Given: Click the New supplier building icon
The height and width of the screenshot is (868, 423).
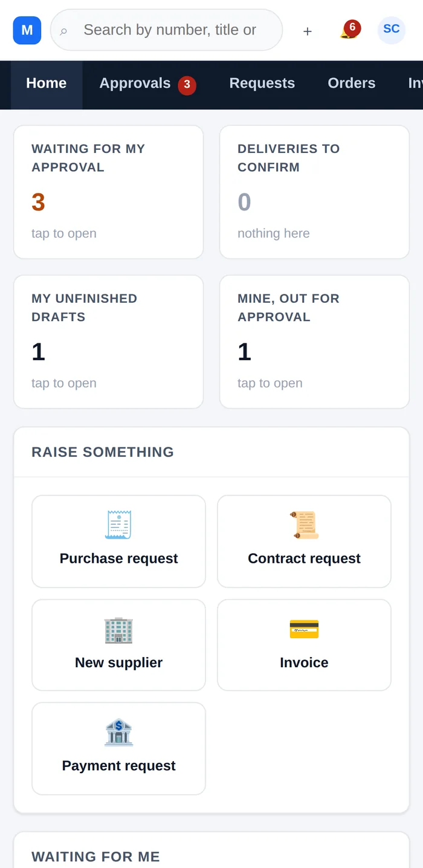Looking at the screenshot, I should pos(118,629).
